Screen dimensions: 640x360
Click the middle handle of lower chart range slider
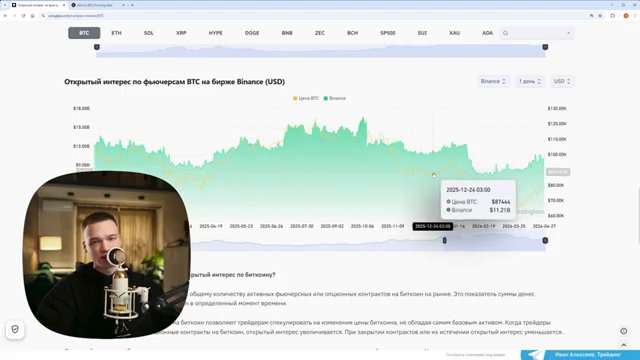(x=444, y=240)
